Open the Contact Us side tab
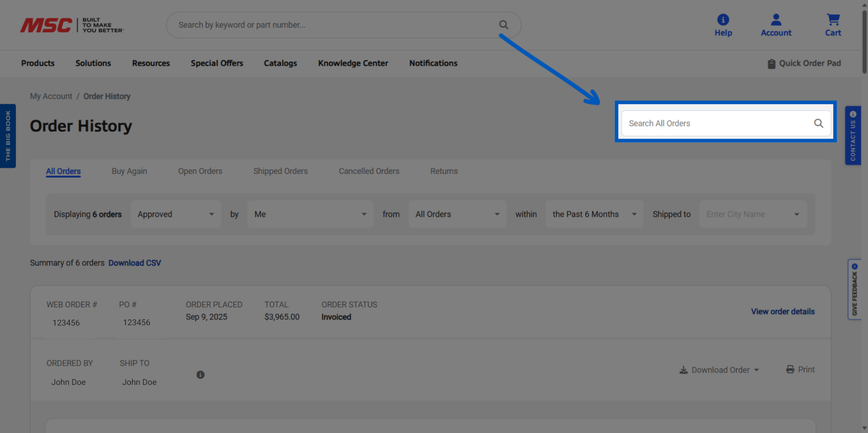 (x=853, y=135)
